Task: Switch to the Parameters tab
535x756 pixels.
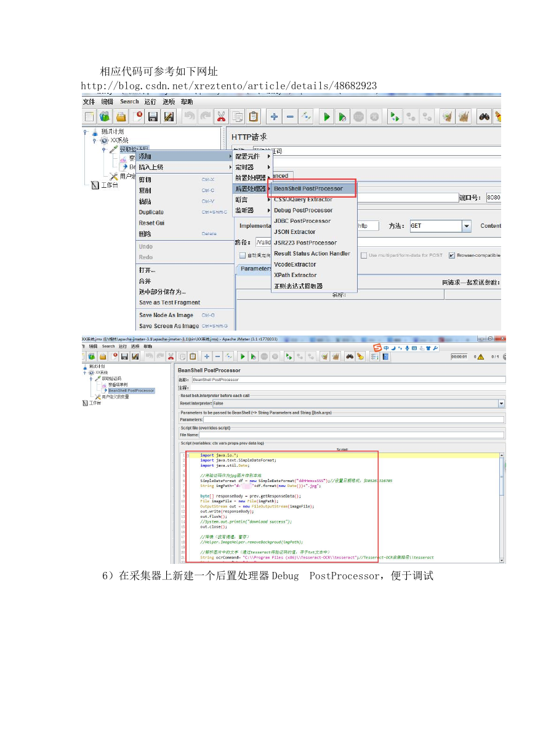Action: (255, 268)
